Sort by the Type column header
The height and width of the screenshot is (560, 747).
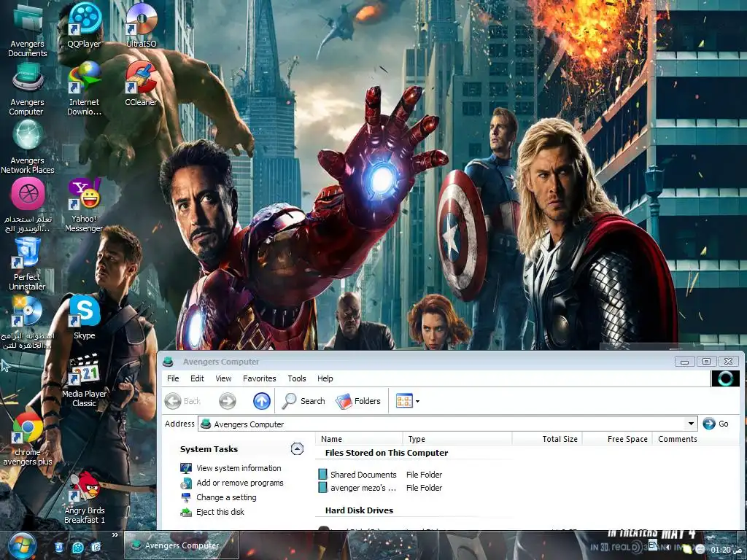tap(458, 438)
